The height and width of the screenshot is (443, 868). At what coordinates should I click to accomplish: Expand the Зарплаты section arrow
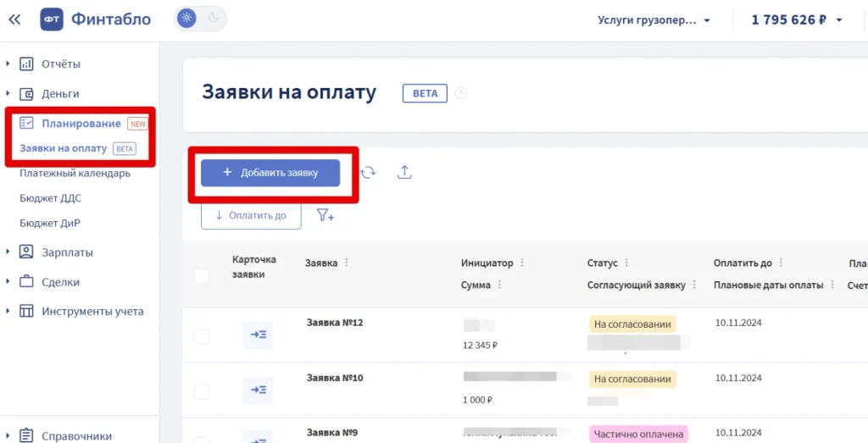tap(8, 252)
